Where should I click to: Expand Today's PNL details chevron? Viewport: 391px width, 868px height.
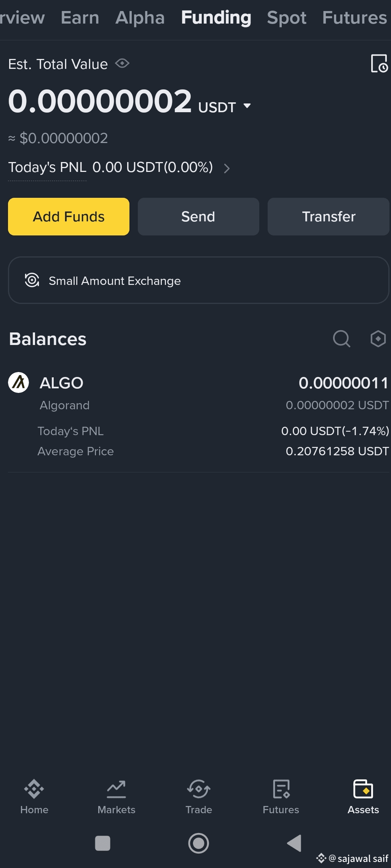(x=227, y=168)
